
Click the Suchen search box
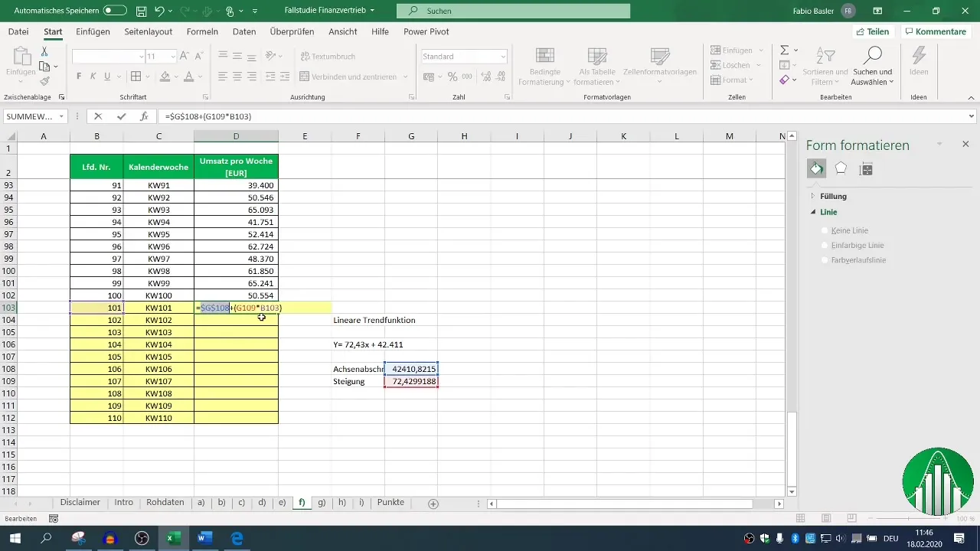pyautogui.click(x=513, y=11)
